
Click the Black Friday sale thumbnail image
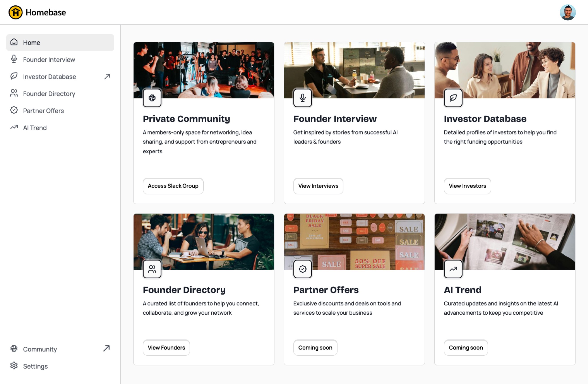(354, 242)
